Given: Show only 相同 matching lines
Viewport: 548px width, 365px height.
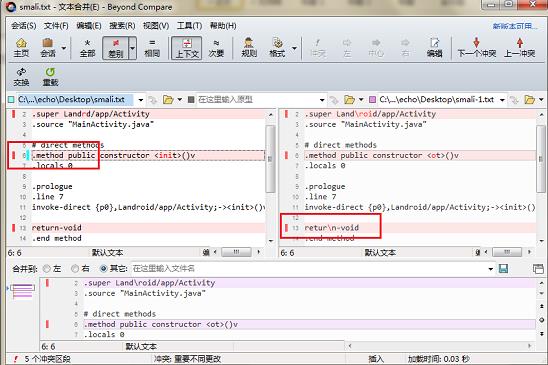Looking at the screenshot, I should [x=152, y=48].
